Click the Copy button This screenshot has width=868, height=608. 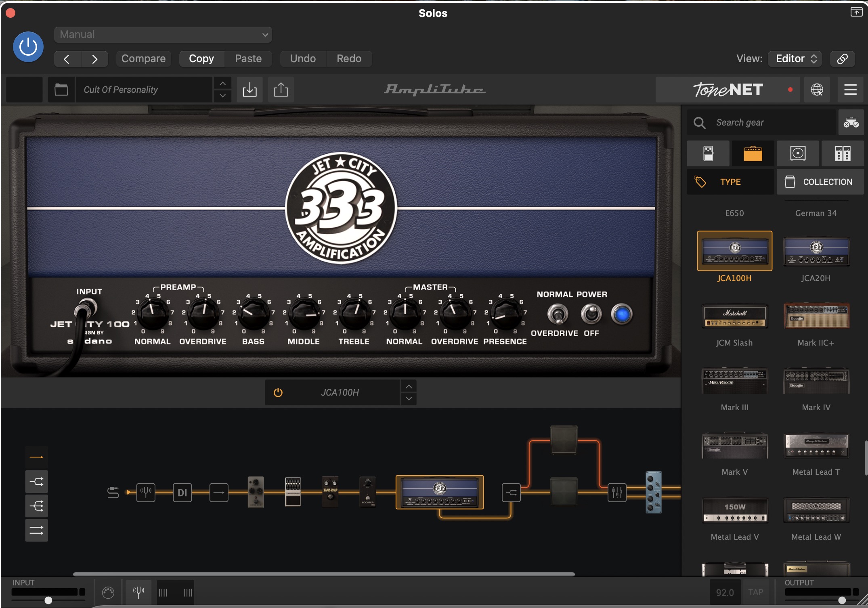(201, 59)
